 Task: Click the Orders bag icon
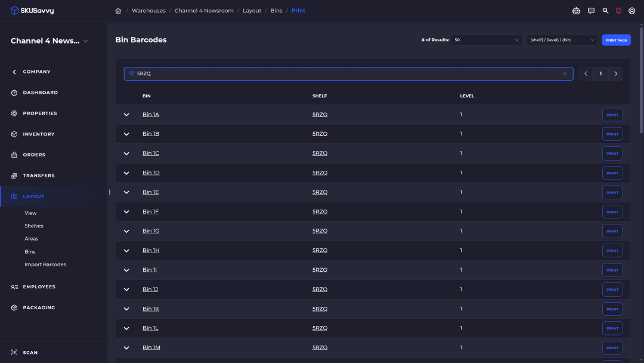14,155
